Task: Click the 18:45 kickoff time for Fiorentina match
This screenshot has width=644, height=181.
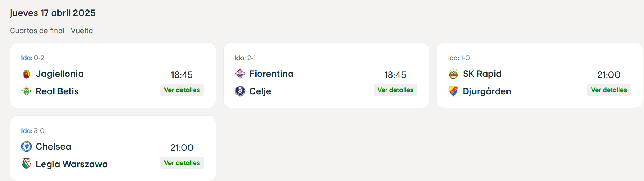Action: coord(395,75)
